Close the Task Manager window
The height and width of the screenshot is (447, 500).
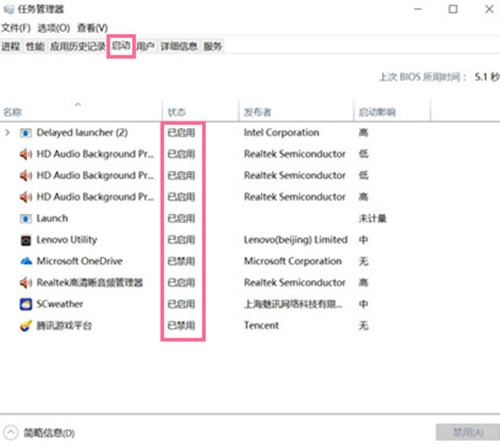tap(489, 9)
